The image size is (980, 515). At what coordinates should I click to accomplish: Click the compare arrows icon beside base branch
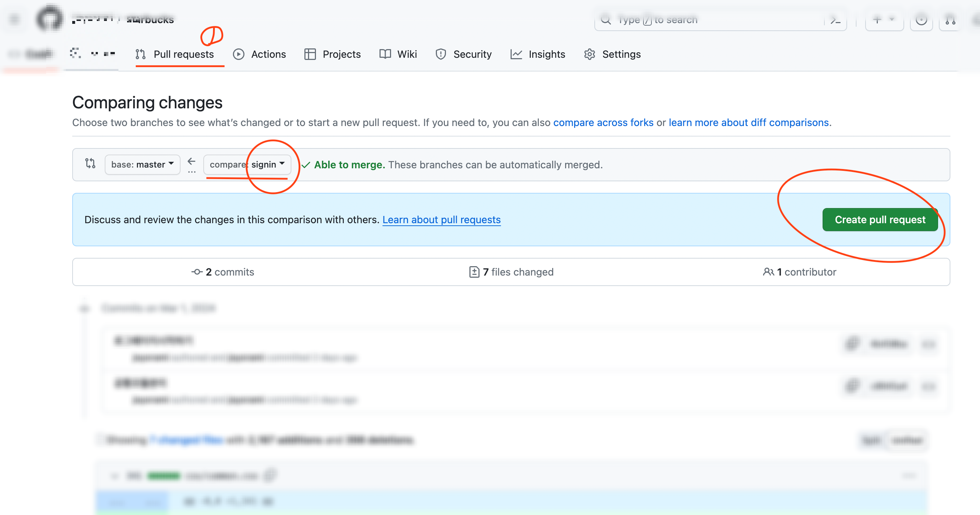click(x=90, y=164)
